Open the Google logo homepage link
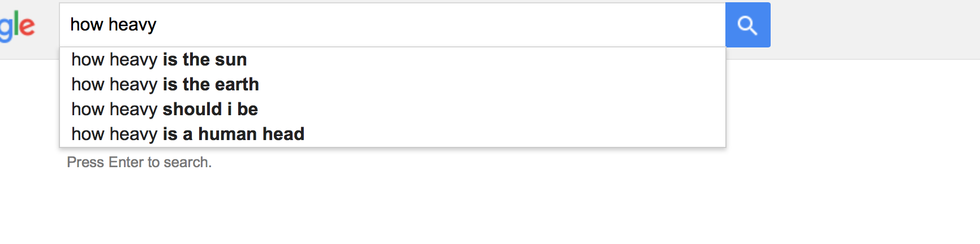Image resolution: width=980 pixels, height=244 pixels. (x=18, y=27)
